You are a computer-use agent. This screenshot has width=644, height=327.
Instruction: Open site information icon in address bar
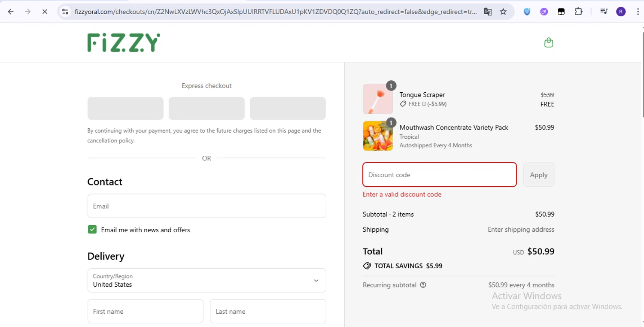(x=65, y=12)
